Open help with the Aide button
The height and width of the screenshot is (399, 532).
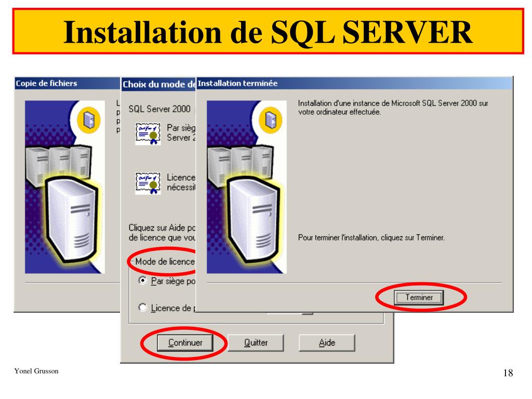coord(327,343)
